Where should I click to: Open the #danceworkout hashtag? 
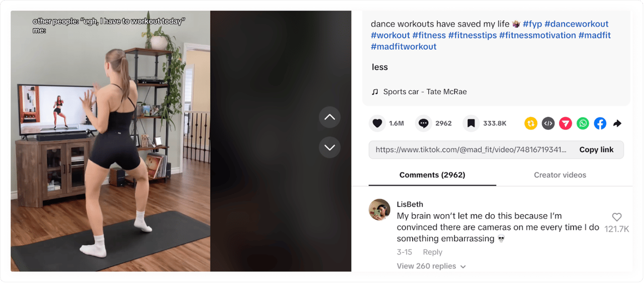[577, 24]
